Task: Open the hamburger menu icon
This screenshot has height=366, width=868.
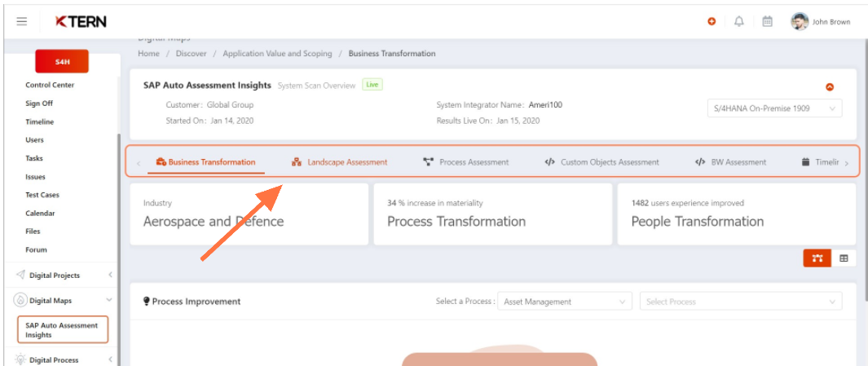Action: coord(21,21)
